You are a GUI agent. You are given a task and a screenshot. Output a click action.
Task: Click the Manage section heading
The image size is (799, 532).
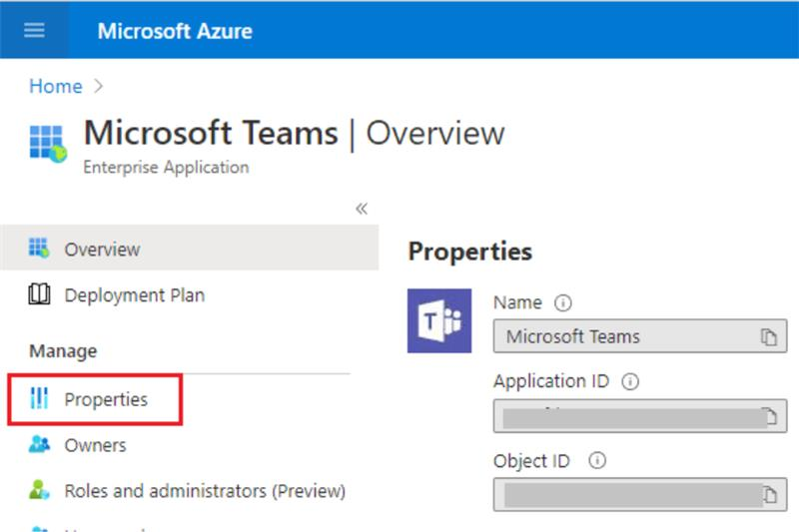tap(63, 350)
